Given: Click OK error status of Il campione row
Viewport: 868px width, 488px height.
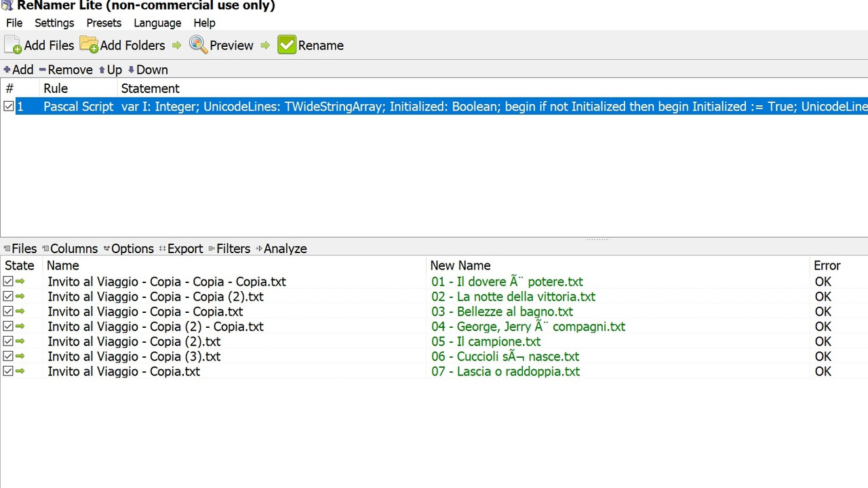Looking at the screenshot, I should click(823, 341).
